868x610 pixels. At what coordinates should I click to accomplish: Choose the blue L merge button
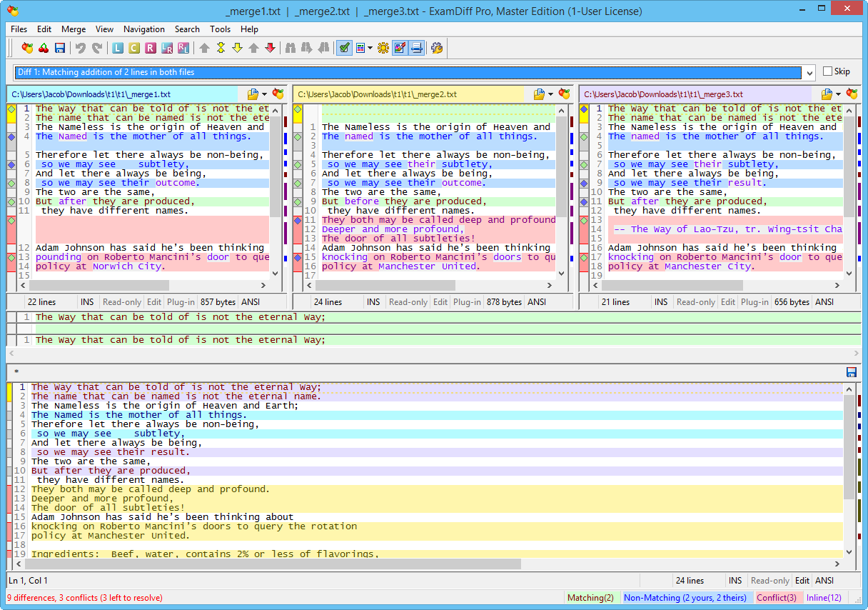pyautogui.click(x=118, y=48)
